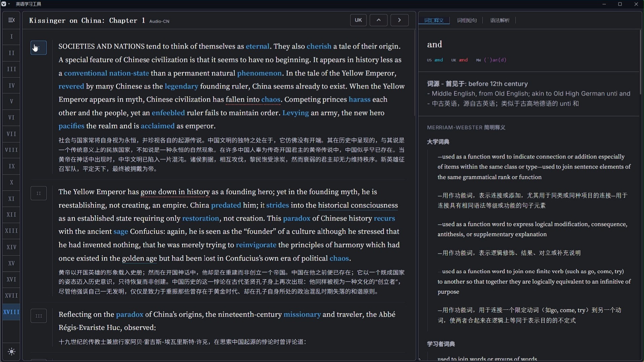Image resolution: width=644 pixels, height=362 pixels.
Task: Look up the word 'acclaimed'
Action: (x=157, y=126)
